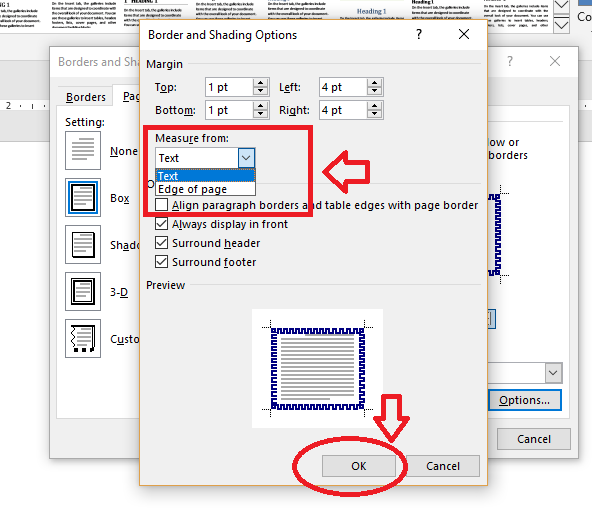This screenshot has height=514, width=592.
Task: Collapse the Measure from dropdown arrow
Action: (246, 158)
